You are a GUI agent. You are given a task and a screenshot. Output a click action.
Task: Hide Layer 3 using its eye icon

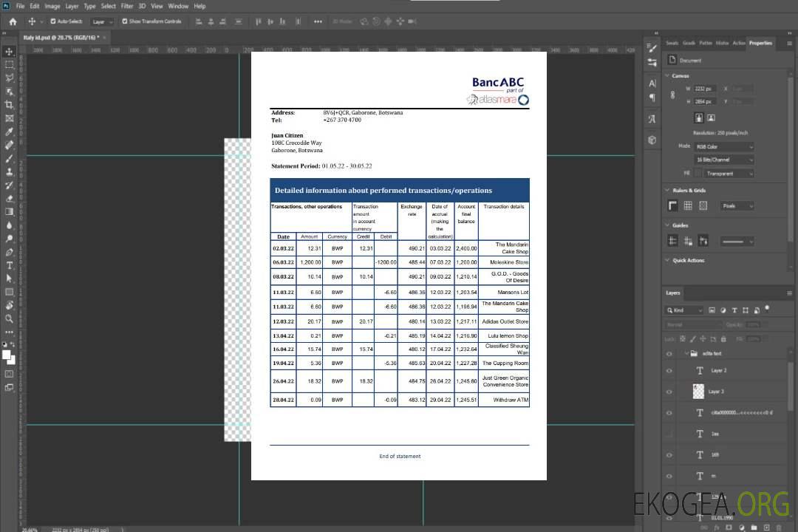(x=669, y=392)
